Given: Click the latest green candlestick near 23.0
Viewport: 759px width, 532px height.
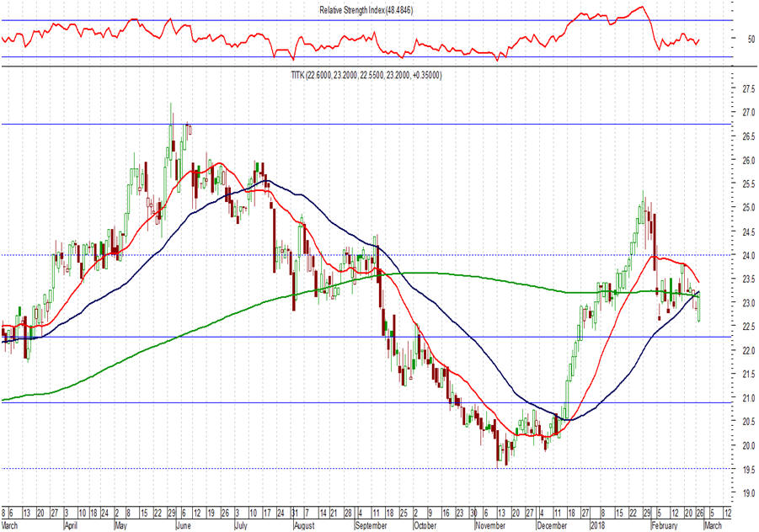Looking at the screenshot, I should pos(700,306).
